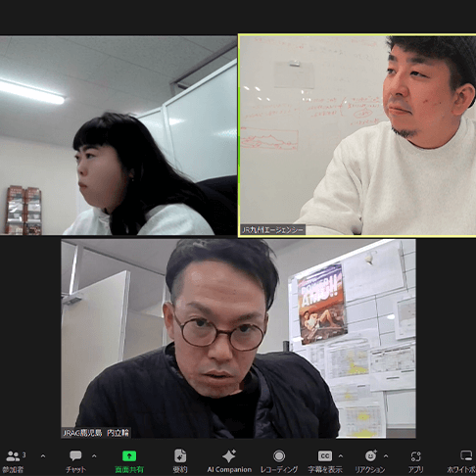Open the chat (チャット) bubble icon

point(75,455)
